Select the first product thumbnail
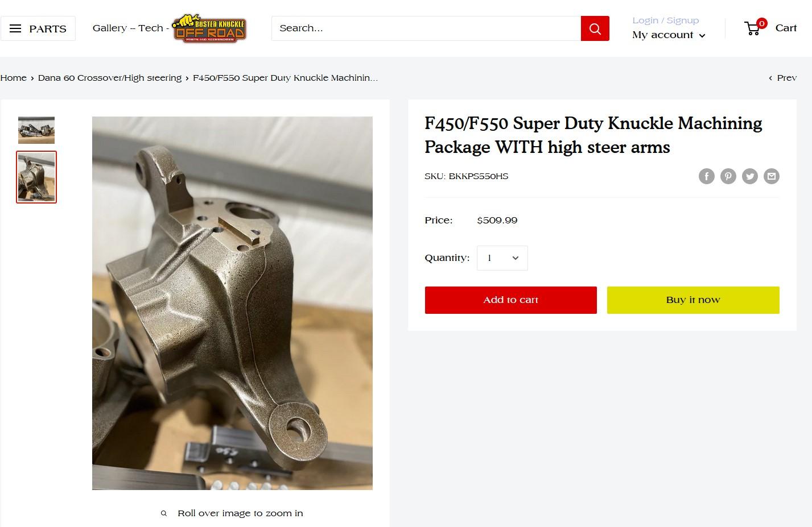 pyautogui.click(x=36, y=130)
